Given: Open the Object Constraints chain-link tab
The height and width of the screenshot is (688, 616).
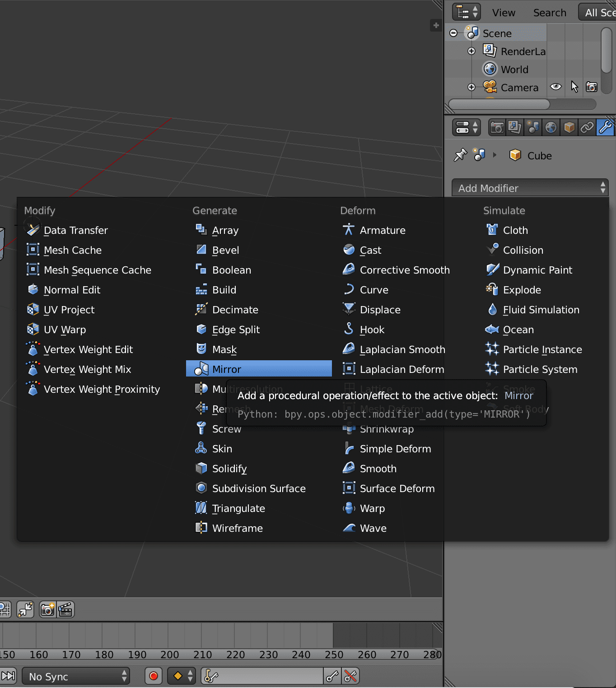Looking at the screenshot, I should click(x=587, y=128).
